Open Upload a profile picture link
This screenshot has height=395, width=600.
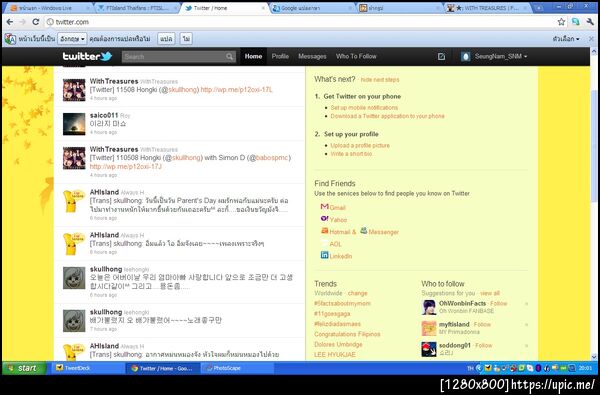[x=360, y=146]
